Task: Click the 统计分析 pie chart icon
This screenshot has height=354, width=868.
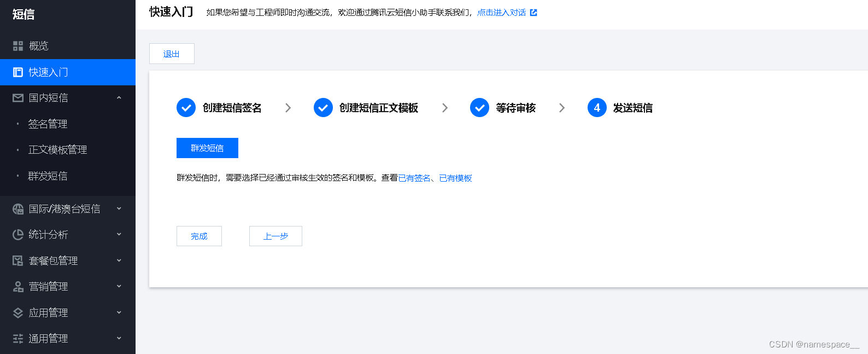Action: [x=18, y=235]
